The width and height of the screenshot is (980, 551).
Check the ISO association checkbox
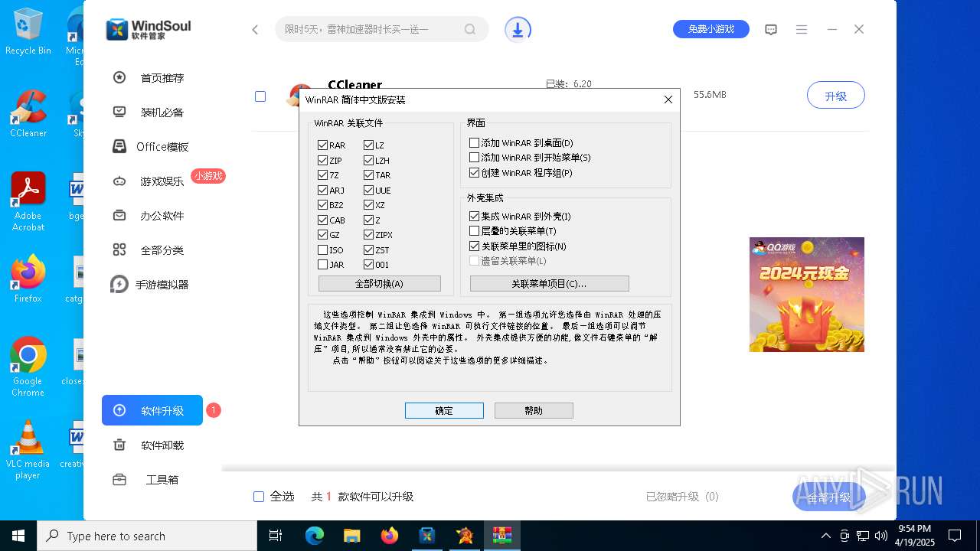pyautogui.click(x=323, y=250)
